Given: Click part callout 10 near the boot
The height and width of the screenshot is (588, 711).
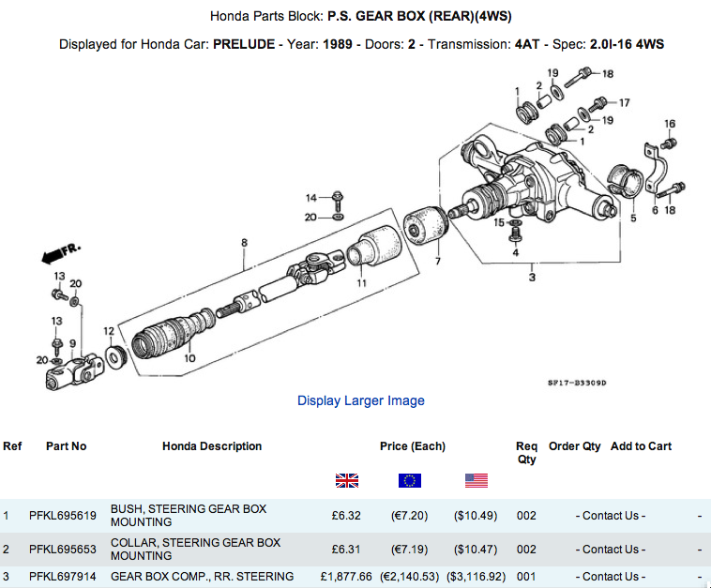Looking at the screenshot, I should click(x=189, y=358).
